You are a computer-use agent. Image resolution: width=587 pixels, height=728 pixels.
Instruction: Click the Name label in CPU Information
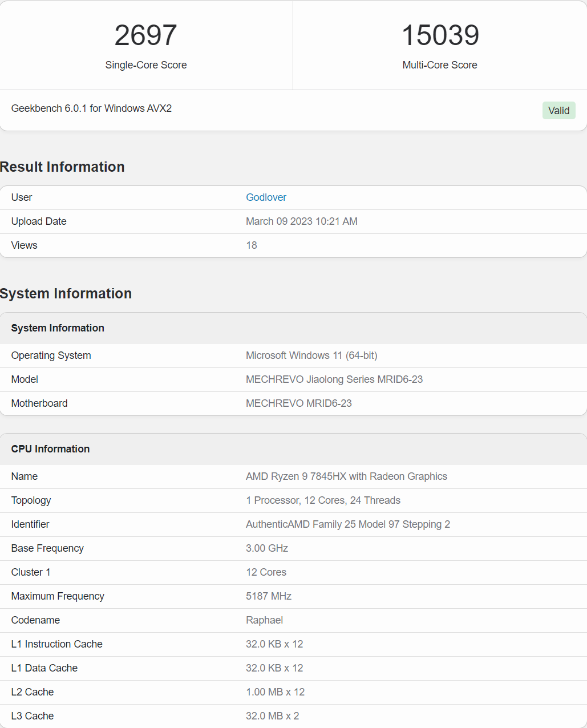(25, 476)
